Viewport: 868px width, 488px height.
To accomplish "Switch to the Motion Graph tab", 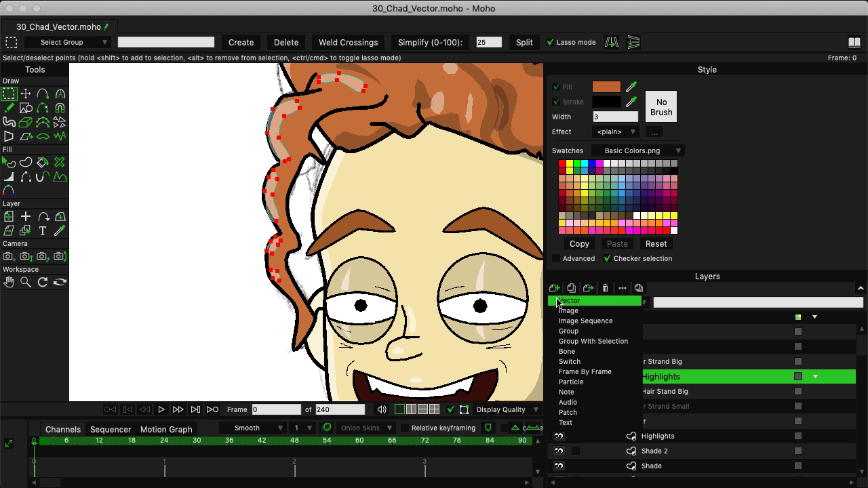I will [166, 429].
